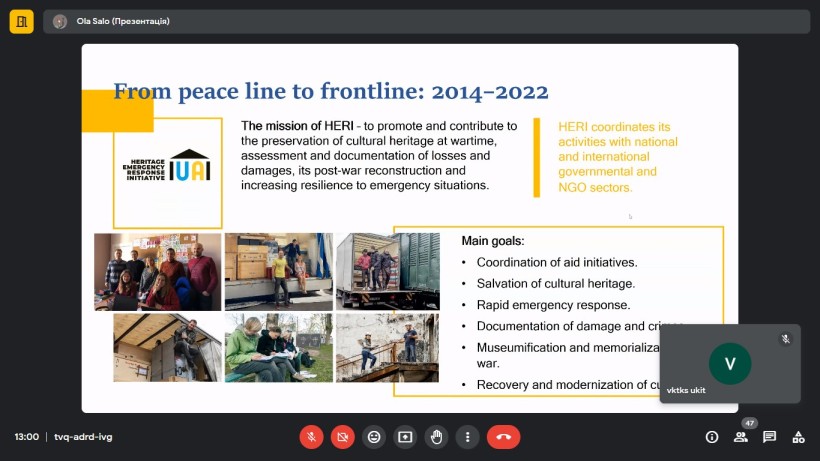Unmute the microphone
820x461 pixels.
pos(311,437)
